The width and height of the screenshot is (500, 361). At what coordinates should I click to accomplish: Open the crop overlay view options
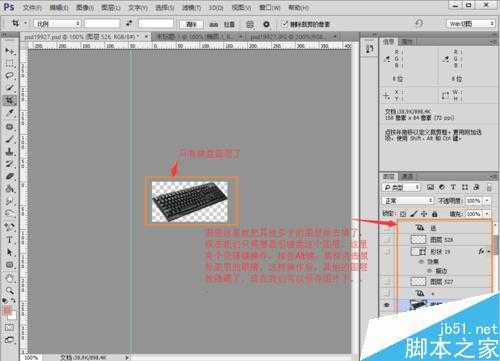(x=250, y=24)
